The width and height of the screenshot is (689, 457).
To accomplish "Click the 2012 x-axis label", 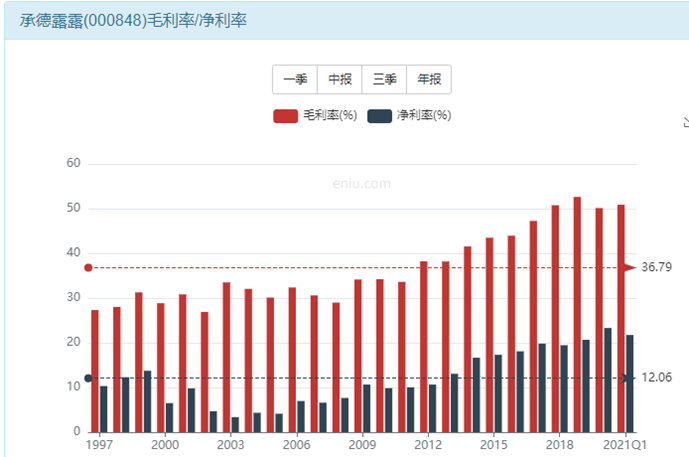I will point(428,445).
